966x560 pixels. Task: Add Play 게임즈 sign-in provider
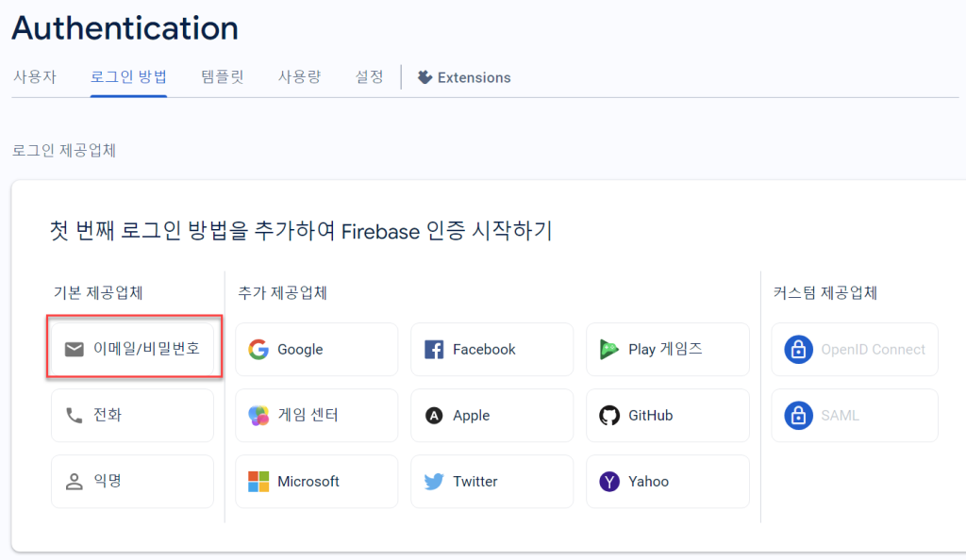click(668, 350)
